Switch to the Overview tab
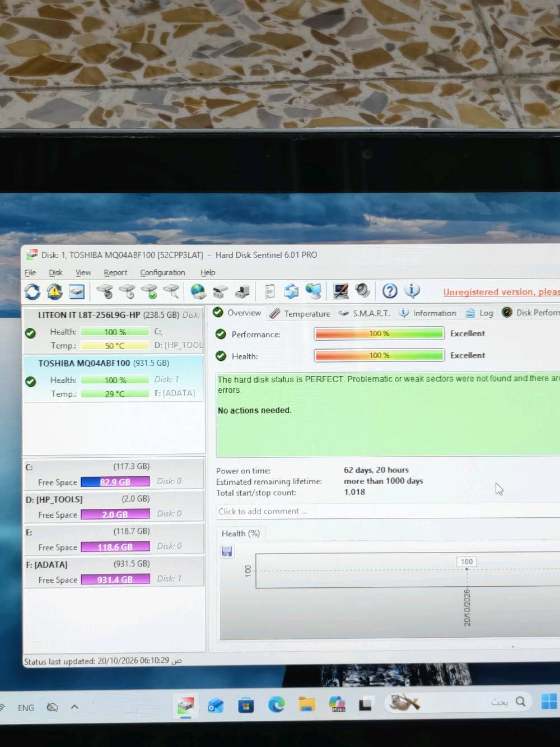 (x=237, y=313)
